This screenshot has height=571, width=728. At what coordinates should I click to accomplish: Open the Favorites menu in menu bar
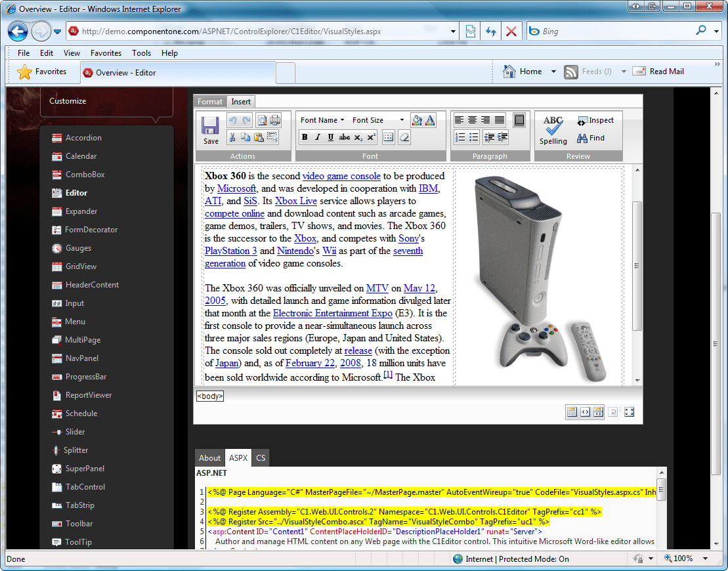click(106, 53)
